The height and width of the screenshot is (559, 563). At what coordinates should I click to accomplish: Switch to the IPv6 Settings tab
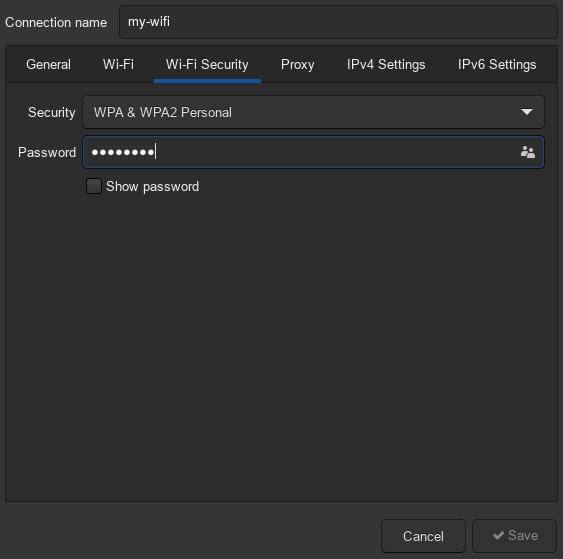point(497,65)
